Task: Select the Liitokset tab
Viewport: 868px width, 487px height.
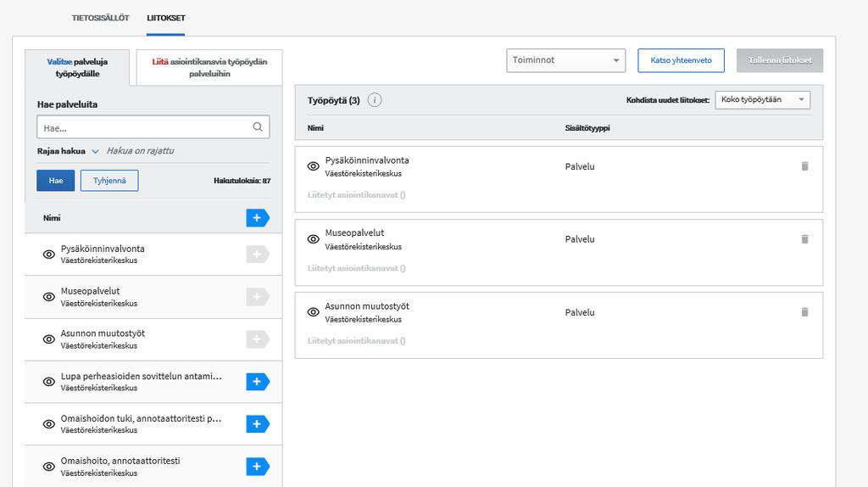Action: pyautogui.click(x=166, y=18)
